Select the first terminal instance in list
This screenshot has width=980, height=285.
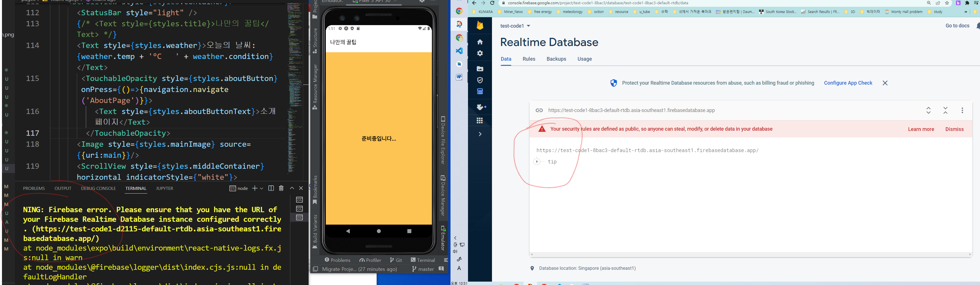299,200
